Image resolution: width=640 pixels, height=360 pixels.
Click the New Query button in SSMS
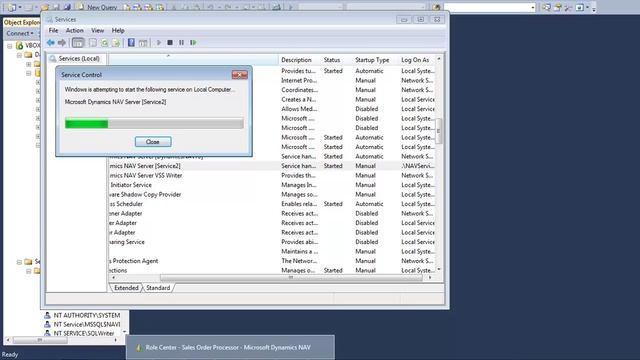click(x=97, y=7)
